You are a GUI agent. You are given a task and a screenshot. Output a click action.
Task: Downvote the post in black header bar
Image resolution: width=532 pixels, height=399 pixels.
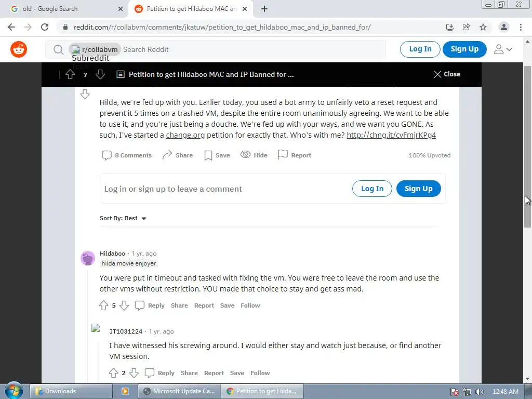pyautogui.click(x=100, y=74)
